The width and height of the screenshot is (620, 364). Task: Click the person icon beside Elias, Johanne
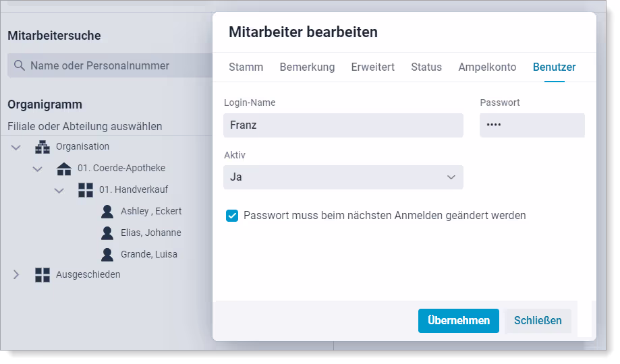point(107,233)
